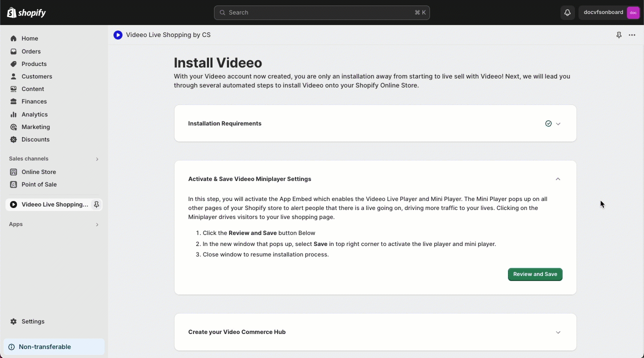Expand Sales channels chevron
The height and width of the screenshot is (358, 644).
click(x=97, y=159)
